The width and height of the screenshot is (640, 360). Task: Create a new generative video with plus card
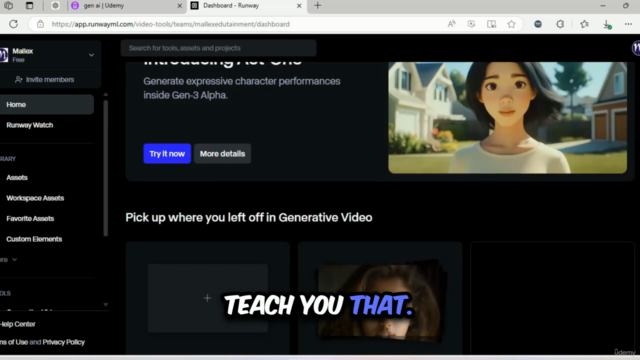207,298
